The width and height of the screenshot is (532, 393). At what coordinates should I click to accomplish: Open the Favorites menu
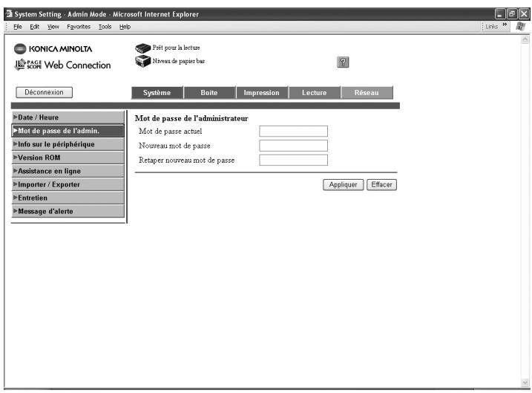[x=79, y=27]
